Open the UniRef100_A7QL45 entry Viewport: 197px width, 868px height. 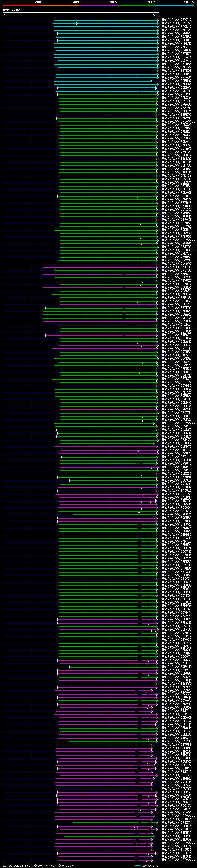pos(176,84)
